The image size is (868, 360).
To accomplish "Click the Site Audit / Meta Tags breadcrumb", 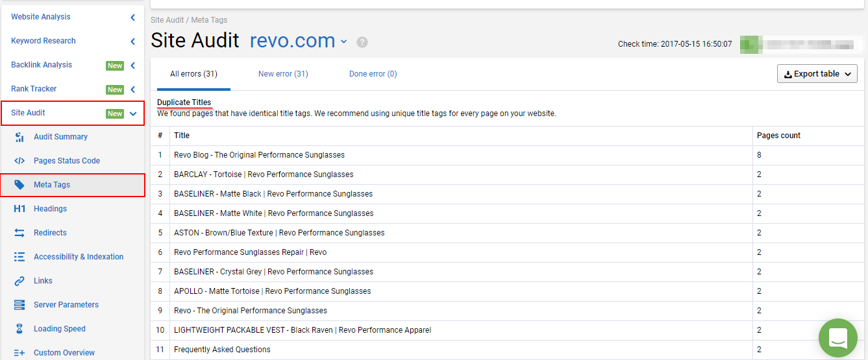I will coord(189,20).
